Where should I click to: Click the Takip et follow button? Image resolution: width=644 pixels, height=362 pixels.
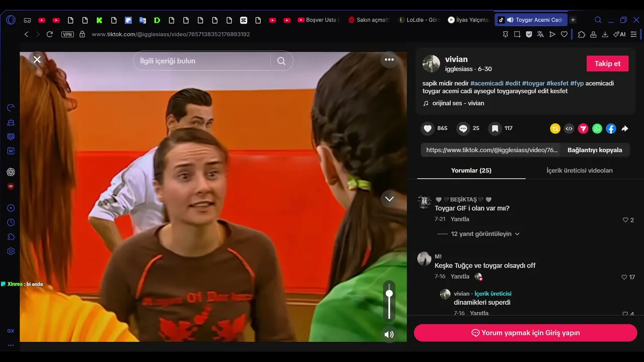tap(607, 63)
